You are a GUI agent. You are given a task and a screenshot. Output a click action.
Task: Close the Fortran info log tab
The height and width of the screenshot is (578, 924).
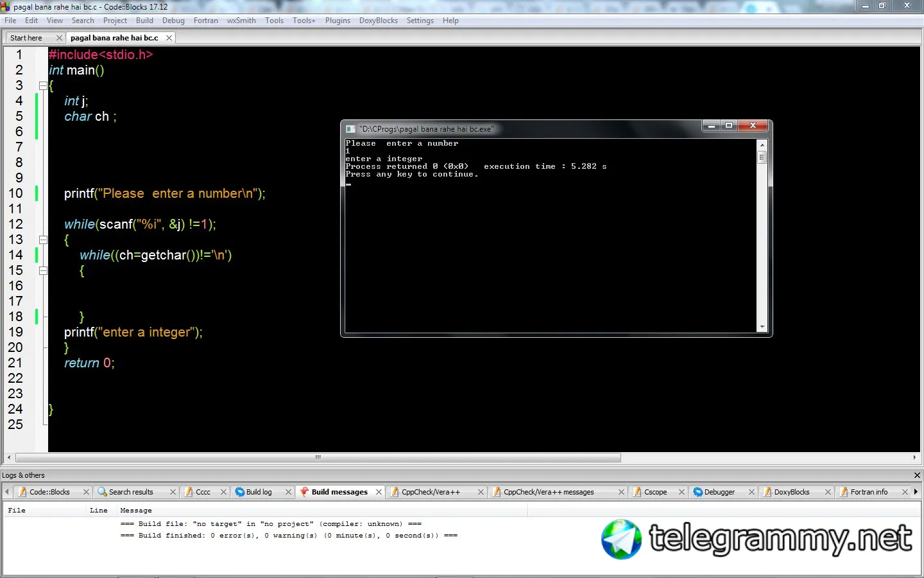(905, 492)
